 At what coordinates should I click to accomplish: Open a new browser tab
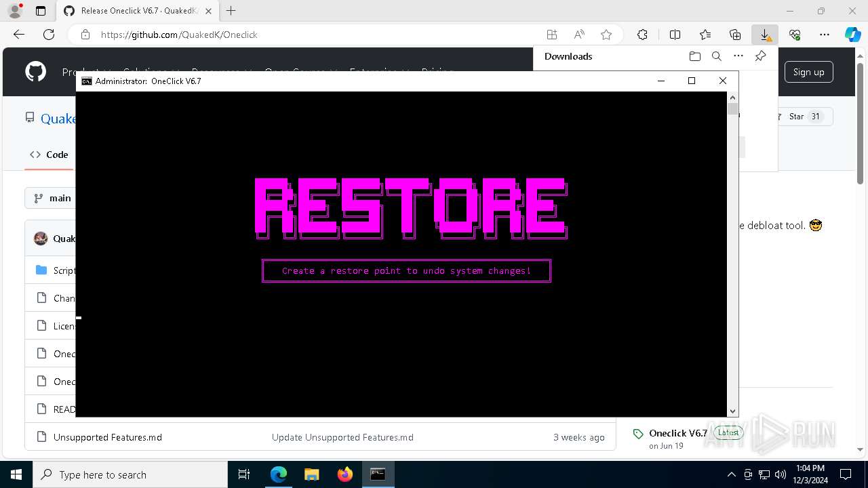[231, 11]
